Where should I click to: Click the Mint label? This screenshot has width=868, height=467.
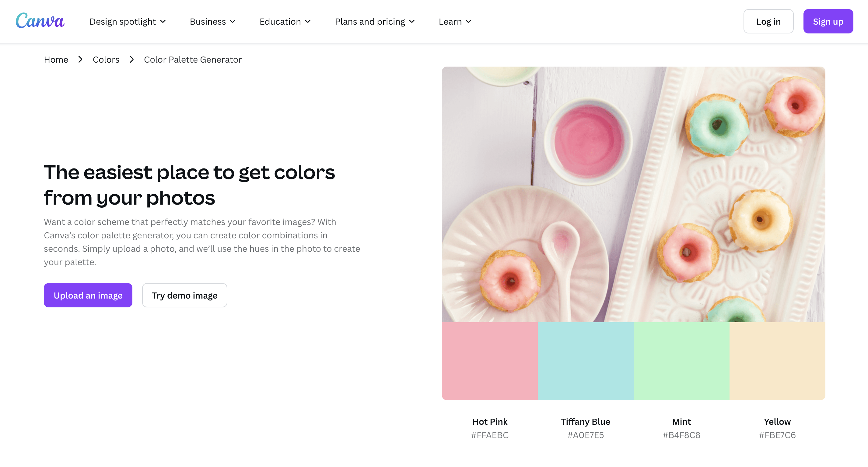tap(681, 421)
